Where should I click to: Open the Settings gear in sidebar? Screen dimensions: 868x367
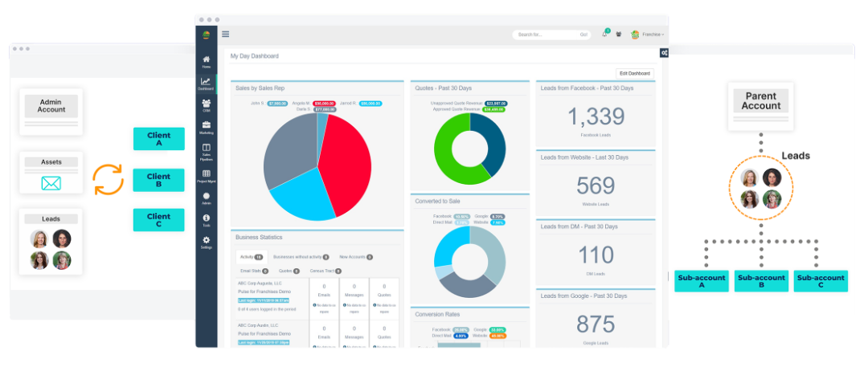click(206, 239)
